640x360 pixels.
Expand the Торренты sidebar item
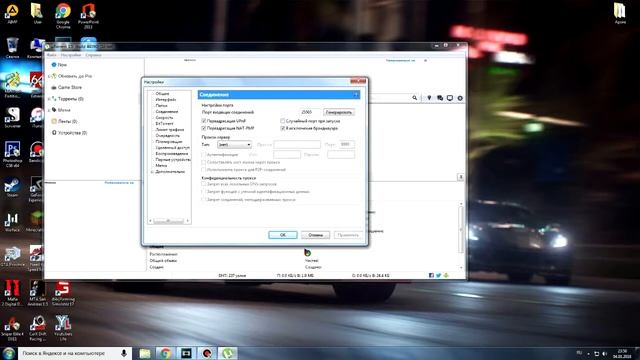click(49, 99)
